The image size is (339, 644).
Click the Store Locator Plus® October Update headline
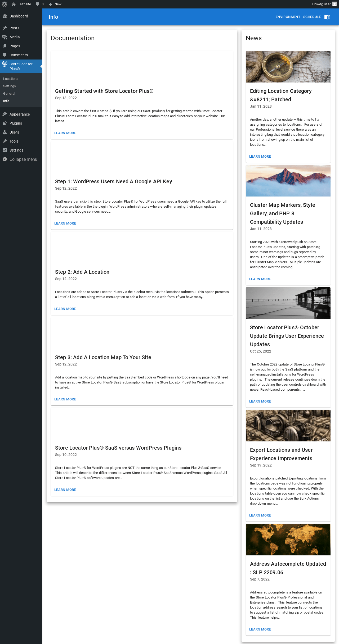click(287, 336)
